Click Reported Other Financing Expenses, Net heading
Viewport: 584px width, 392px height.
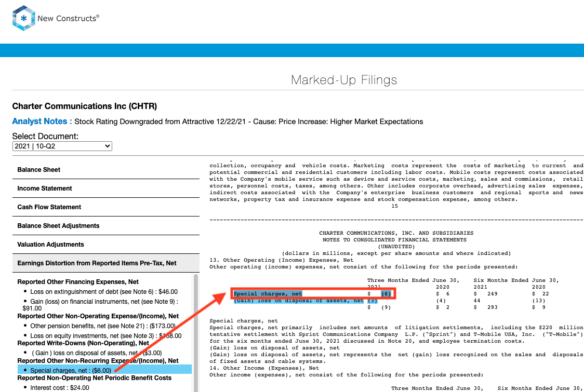point(78,282)
